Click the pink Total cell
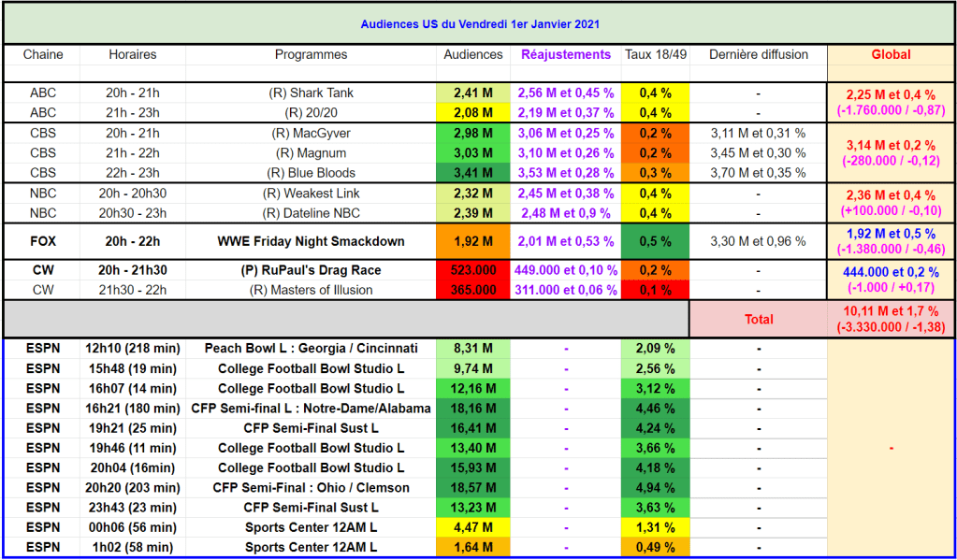957x560 pixels. pos(759,319)
